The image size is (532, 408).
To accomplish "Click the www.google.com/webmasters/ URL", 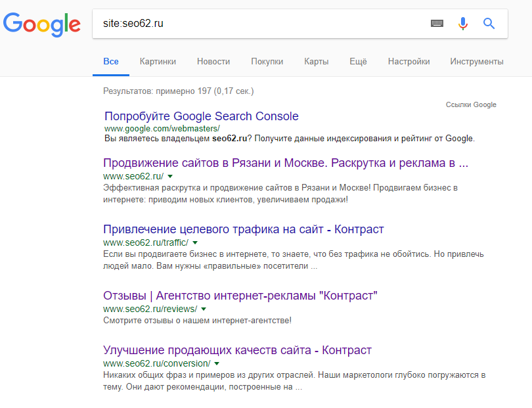I will [162, 129].
